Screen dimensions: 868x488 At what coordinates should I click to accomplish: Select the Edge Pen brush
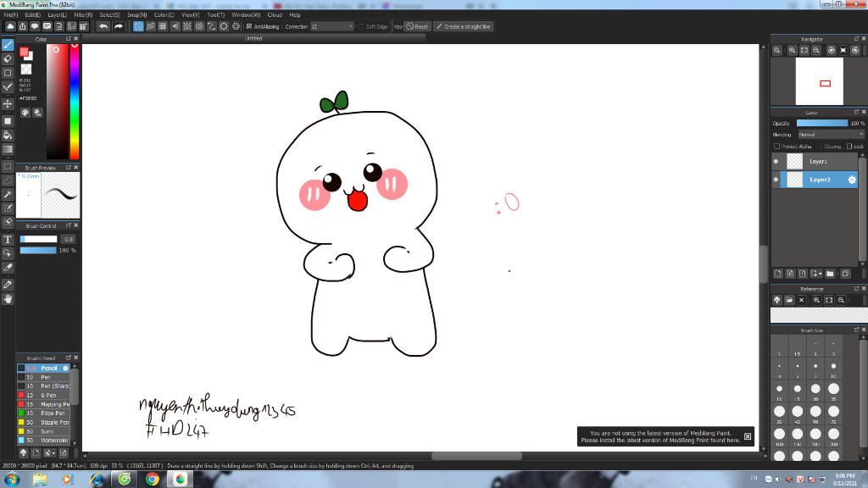click(44, 413)
